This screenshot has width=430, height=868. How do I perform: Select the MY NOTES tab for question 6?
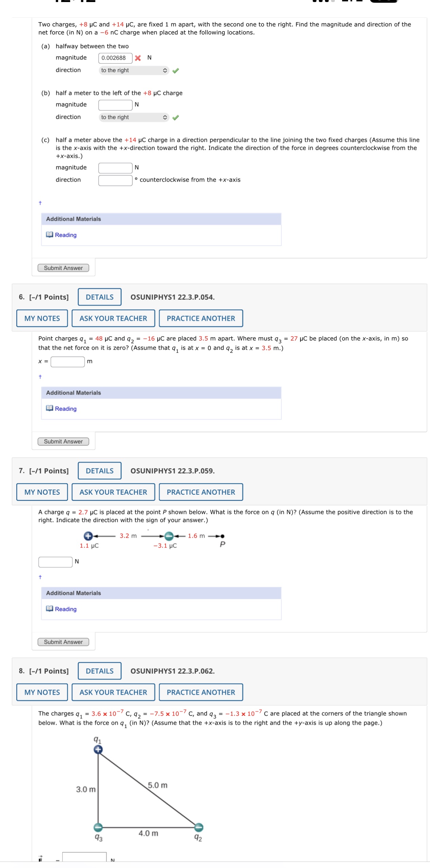pyautogui.click(x=41, y=318)
